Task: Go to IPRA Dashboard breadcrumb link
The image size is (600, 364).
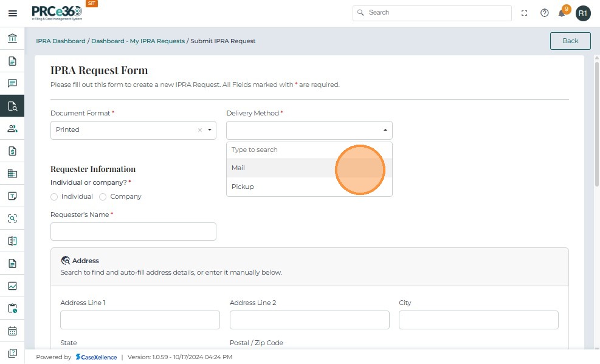Action: [61, 41]
